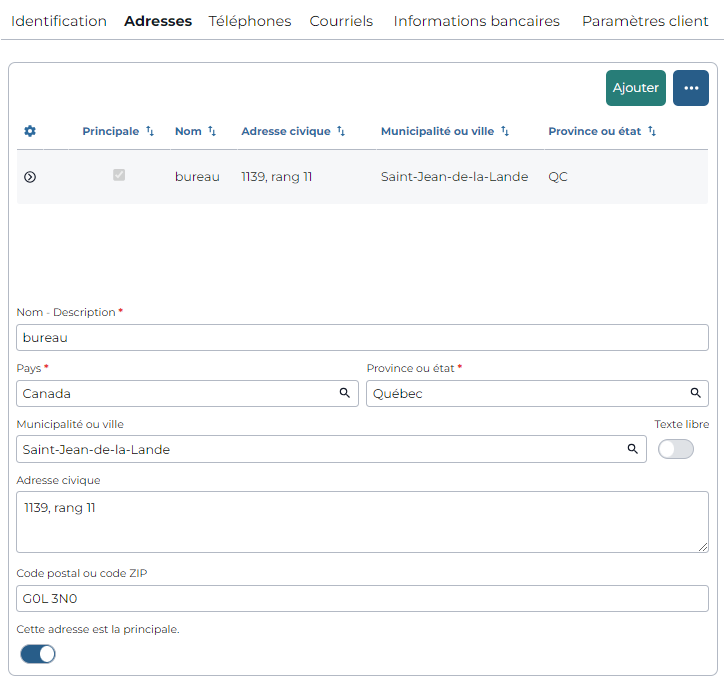This screenshot has width=724, height=696.
Task: Click the Texte libre label
Action: pos(682,424)
